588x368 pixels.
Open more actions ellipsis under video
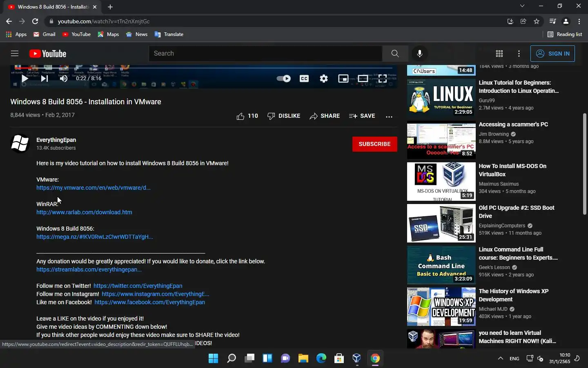coord(389,117)
